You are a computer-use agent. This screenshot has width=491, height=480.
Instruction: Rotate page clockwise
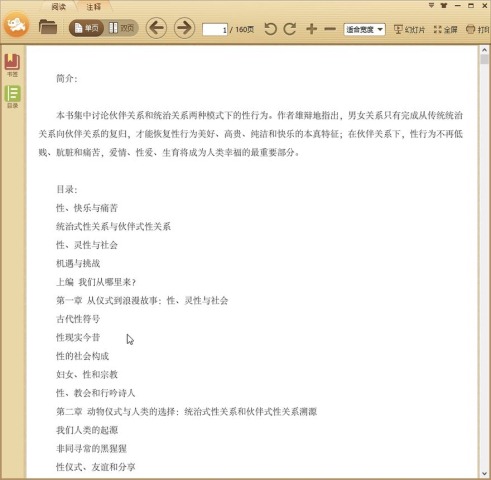(290, 29)
